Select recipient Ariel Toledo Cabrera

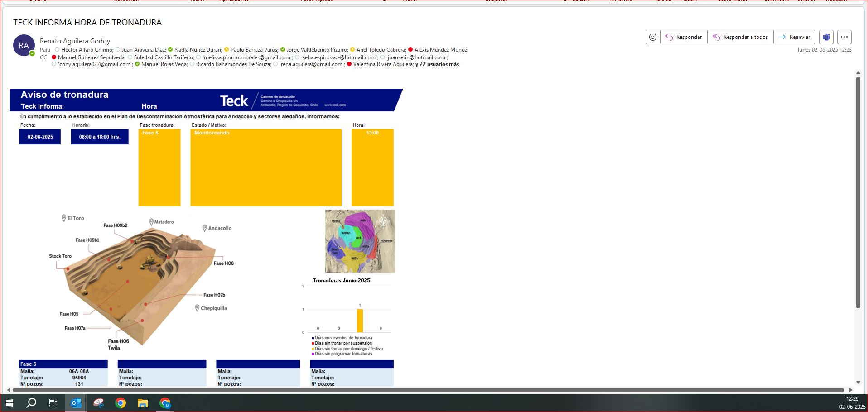pos(381,50)
